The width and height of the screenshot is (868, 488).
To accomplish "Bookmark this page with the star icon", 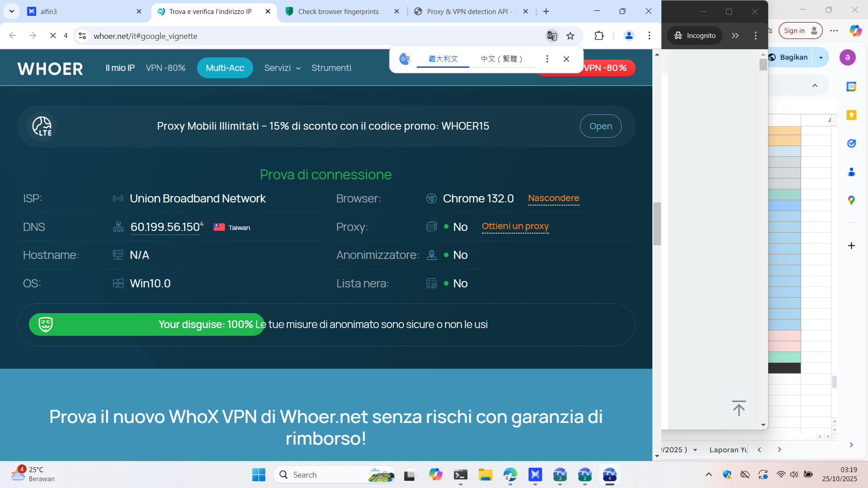I will pos(571,36).
